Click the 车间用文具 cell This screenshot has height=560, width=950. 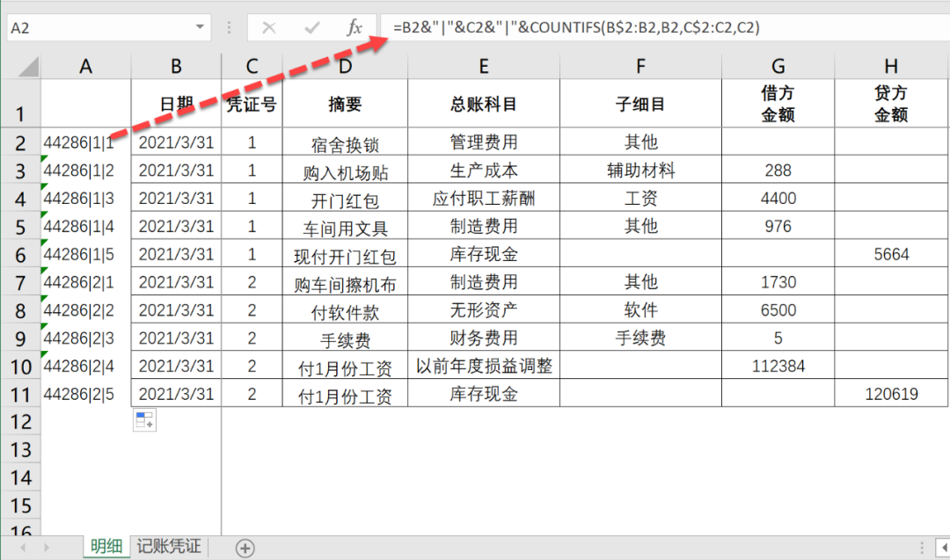coord(345,227)
